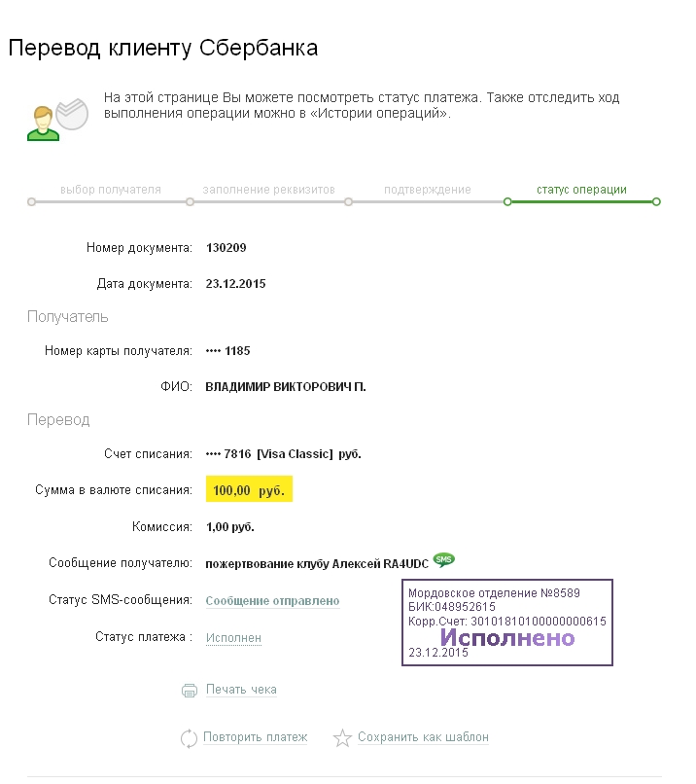Screen dimensions: 696x784
Task: Click the Перевод клиенту Сбербанка heading
Action: 163,48
